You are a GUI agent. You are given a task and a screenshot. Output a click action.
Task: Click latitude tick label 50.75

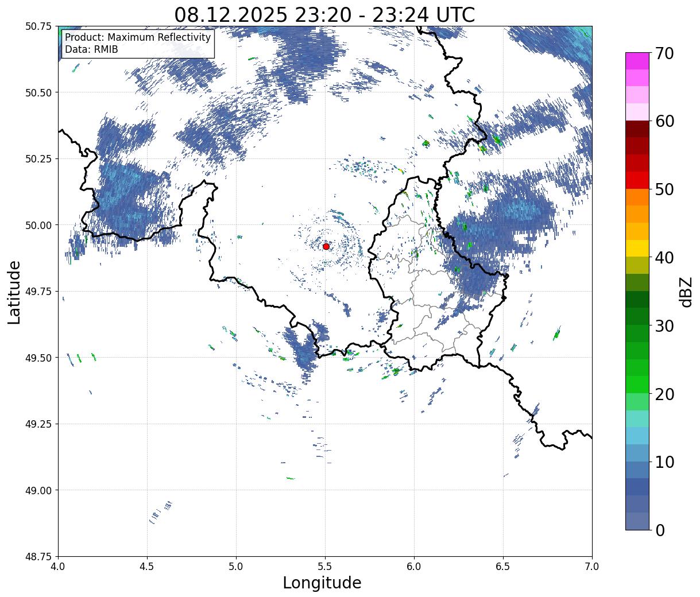[38, 26]
